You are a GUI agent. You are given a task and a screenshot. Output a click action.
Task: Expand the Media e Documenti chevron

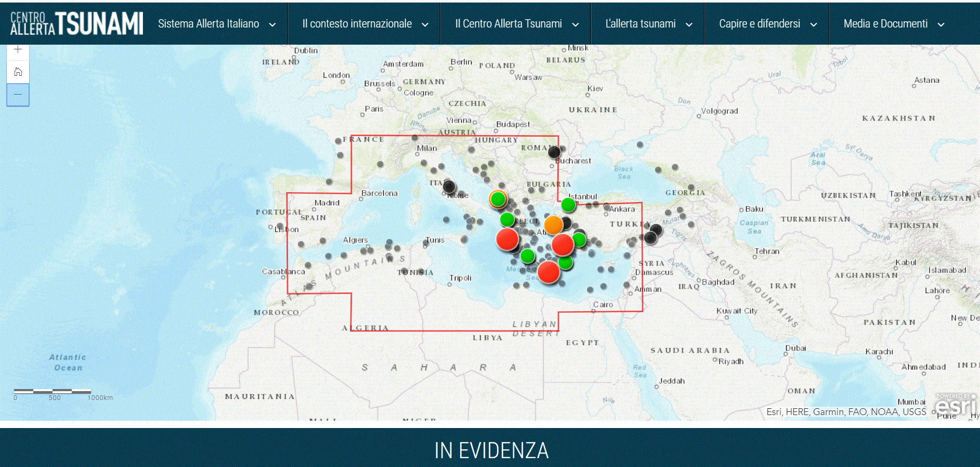coord(940,24)
